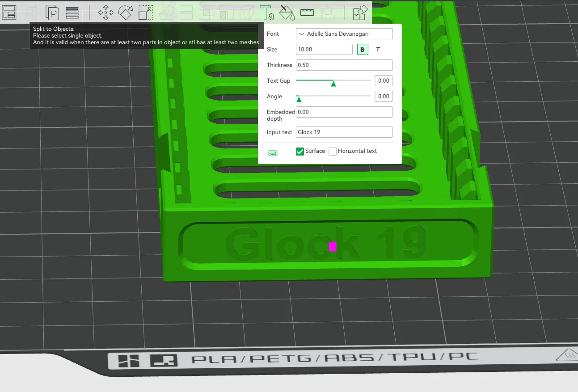Click the embossed Glock 19 text on model
578x392 pixels.
[x=325, y=244]
